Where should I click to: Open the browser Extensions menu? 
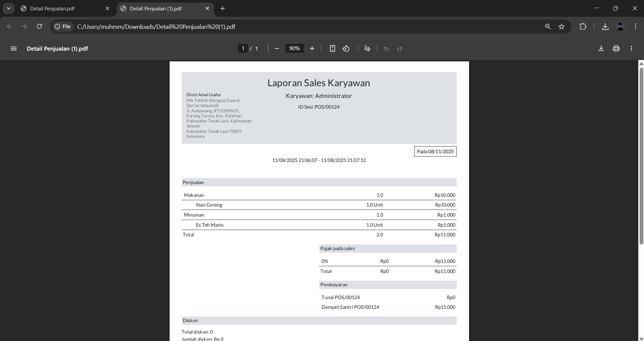[583, 26]
